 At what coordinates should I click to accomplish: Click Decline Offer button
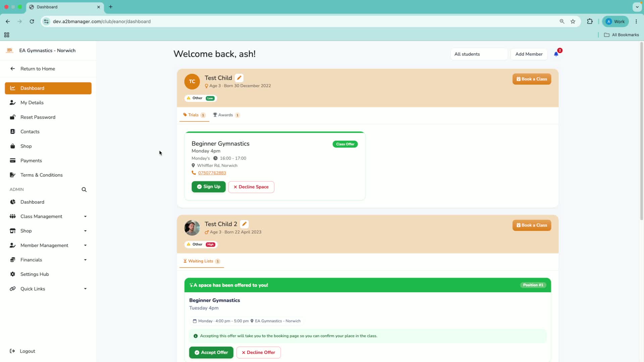point(259,353)
